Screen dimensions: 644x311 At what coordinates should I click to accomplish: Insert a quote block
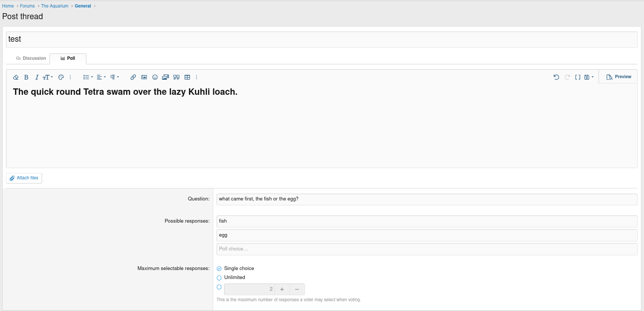coord(176,77)
